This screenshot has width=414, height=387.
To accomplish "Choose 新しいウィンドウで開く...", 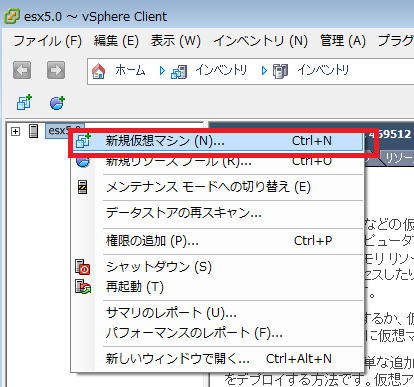I will pos(217,359).
